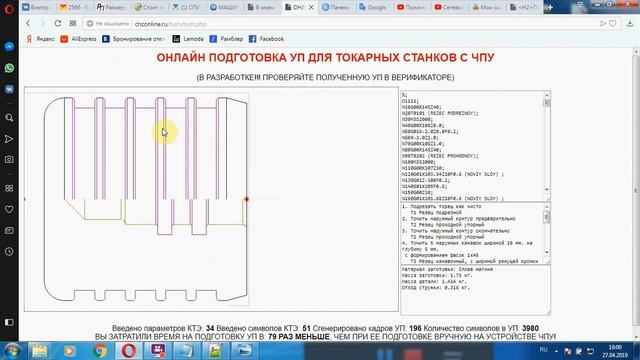640x360 pixels.
Task: Open the purple screen recorder taskbar icon
Action: (x=158, y=351)
